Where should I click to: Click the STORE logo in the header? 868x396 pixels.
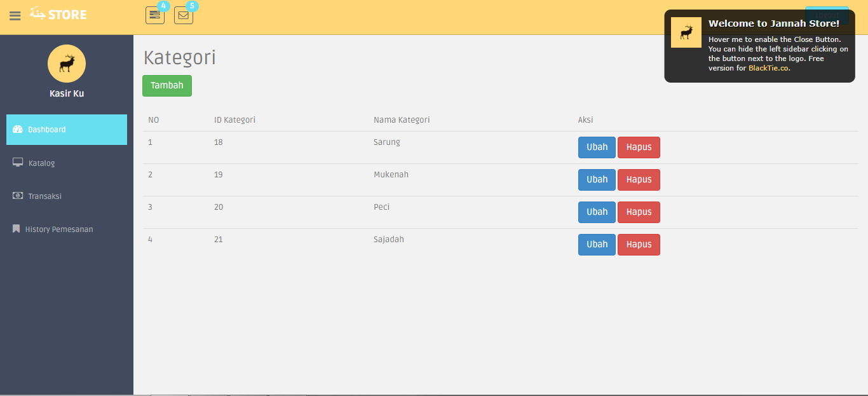point(58,14)
